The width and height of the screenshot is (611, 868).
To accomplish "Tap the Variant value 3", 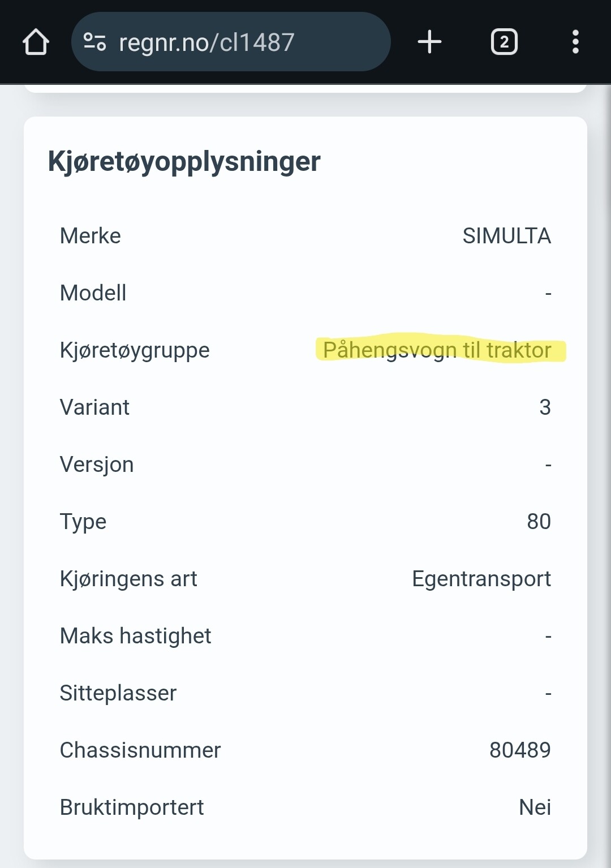I will pos(545,407).
